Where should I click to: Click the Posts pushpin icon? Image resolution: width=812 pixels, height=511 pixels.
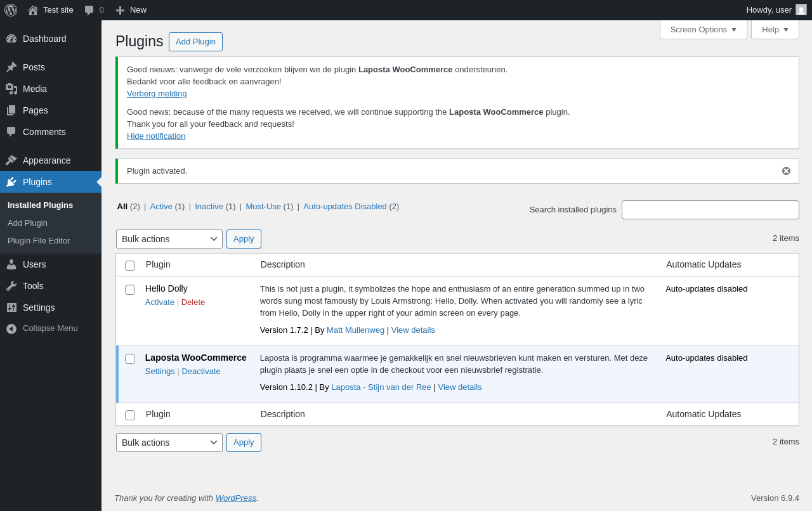(x=11, y=67)
